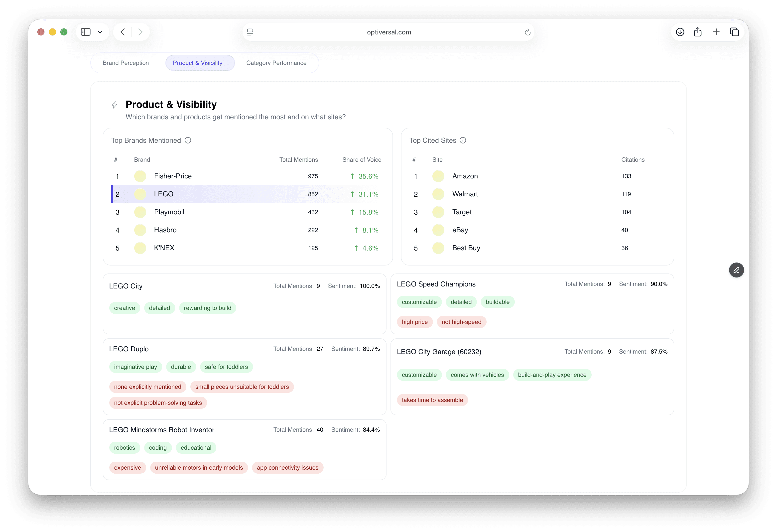
Task: Click the info icon beside Top Brands Mentioned
Action: click(x=188, y=140)
